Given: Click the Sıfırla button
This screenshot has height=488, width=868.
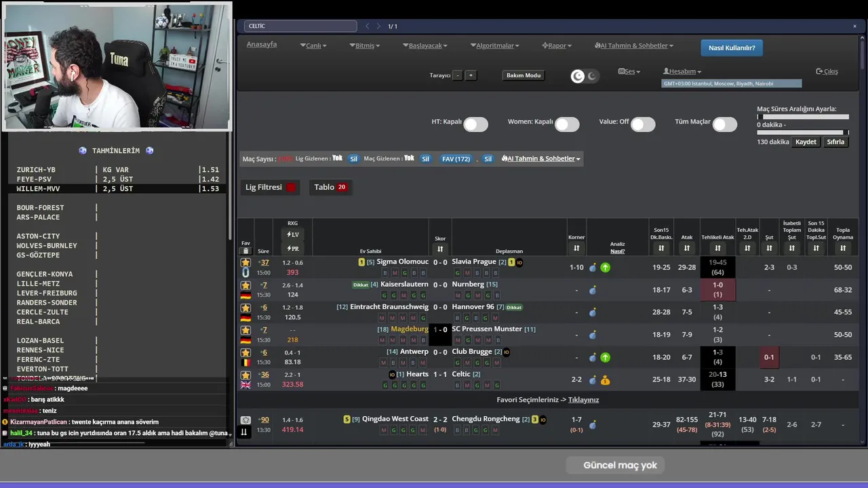Looking at the screenshot, I should point(835,142).
